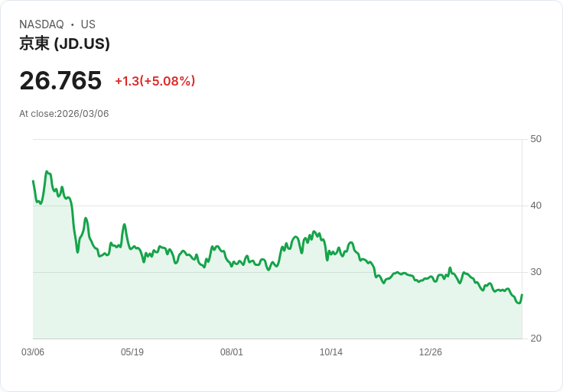This screenshot has width=563, height=392.
Task: Click the leftmost start of the price line
Action: 33,181
